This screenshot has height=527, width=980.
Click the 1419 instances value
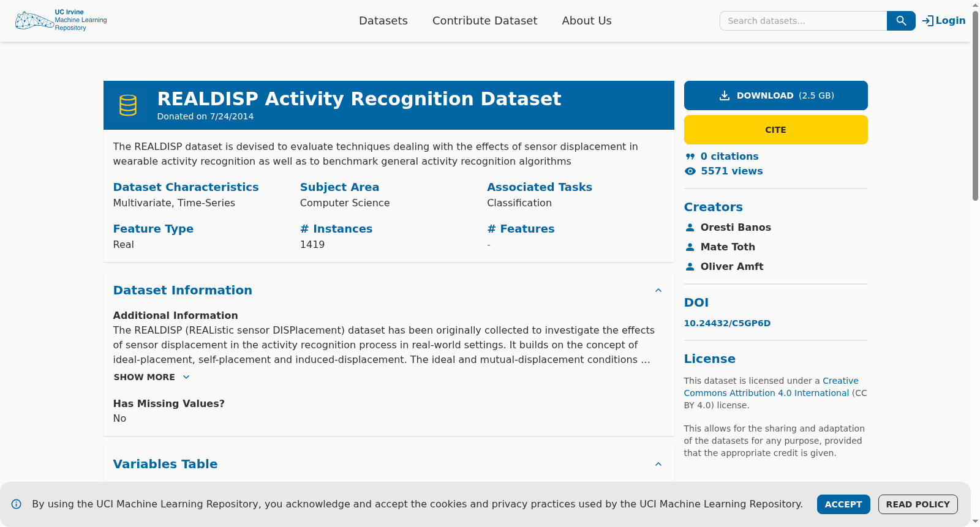coord(312,245)
